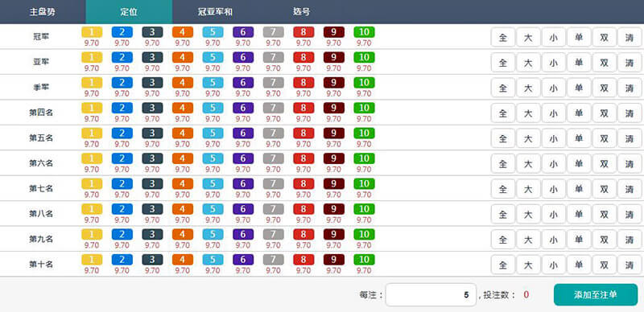Choose number 4 in 第七名 row
The height and width of the screenshot is (312, 644).
tap(183, 184)
